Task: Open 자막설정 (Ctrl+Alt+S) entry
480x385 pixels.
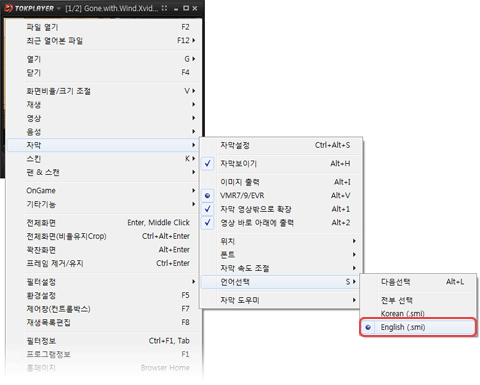Action: pyautogui.click(x=281, y=145)
